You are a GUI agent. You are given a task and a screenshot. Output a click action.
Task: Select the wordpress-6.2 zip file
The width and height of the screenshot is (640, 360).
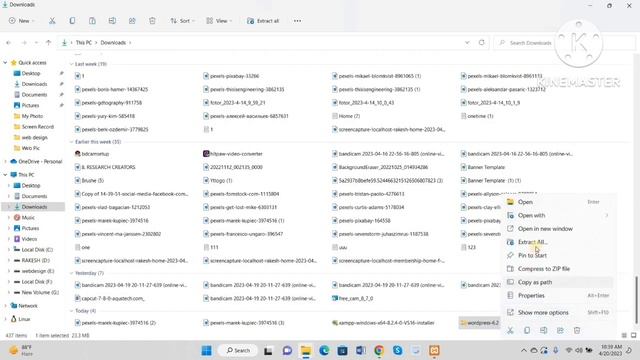pos(480,323)
